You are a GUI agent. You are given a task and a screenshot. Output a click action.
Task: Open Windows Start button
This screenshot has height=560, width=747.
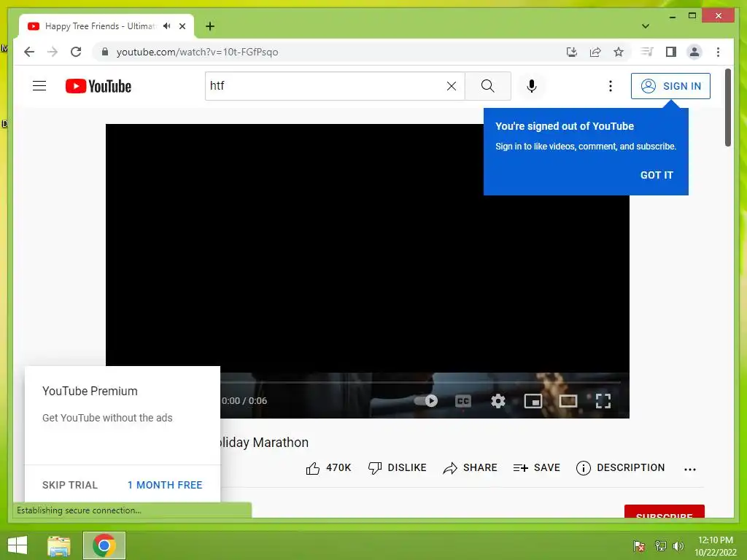18,545
